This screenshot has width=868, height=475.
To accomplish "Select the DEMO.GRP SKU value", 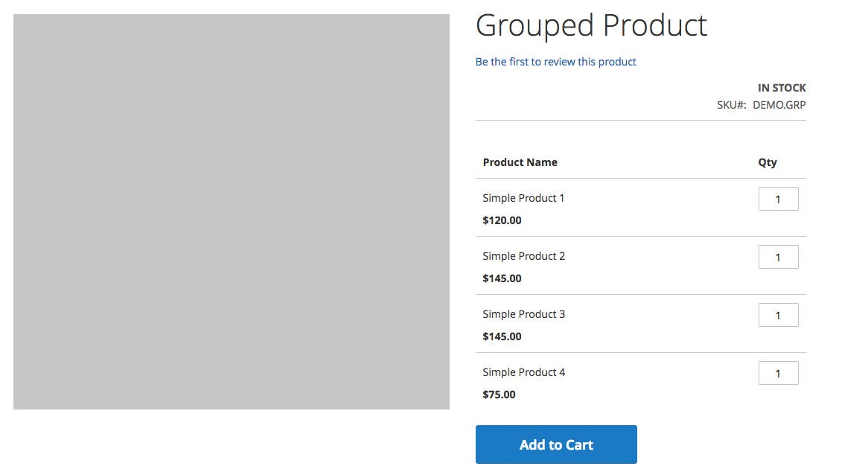I will click(779, 105).
